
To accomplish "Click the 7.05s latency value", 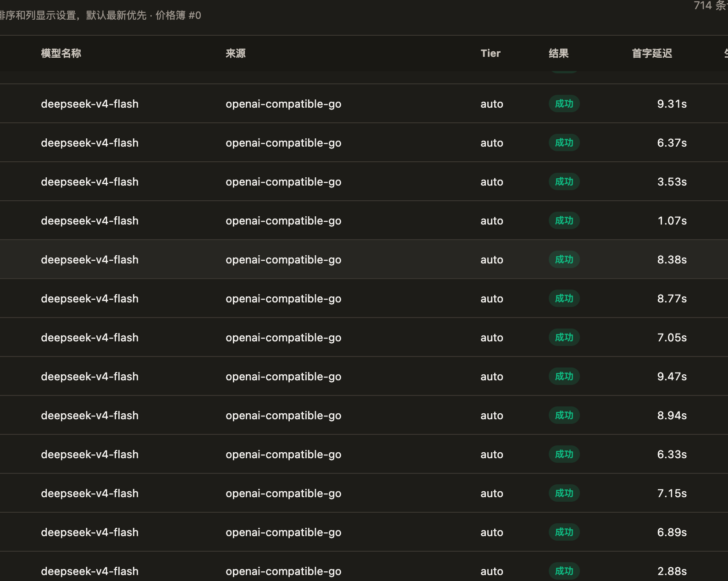I will pos(672,338).
